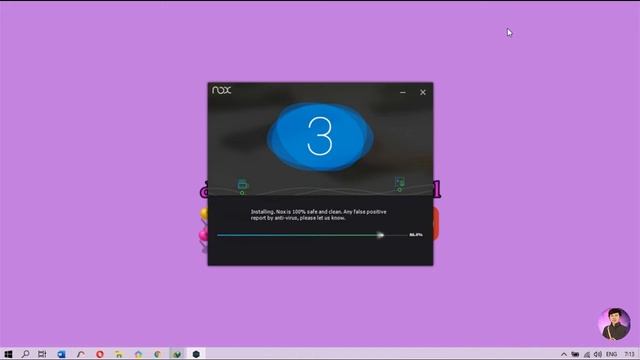This screenshot has width=640, height=360.
Task: Open volume control in system tray
Action: 598,354
